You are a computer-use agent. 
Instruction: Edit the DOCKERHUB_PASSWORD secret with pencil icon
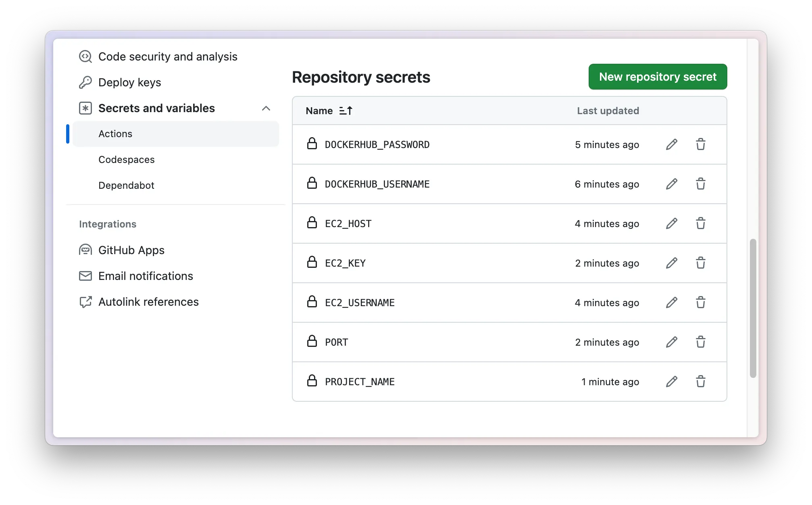(671, 144)
